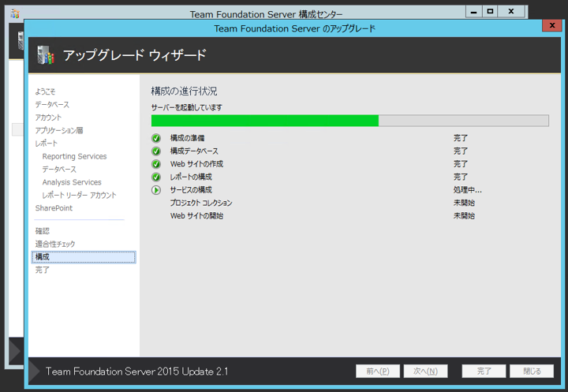Click the サービスの構成 row label
The height and width of the screenshot is (392, 568).
point(191,190)
